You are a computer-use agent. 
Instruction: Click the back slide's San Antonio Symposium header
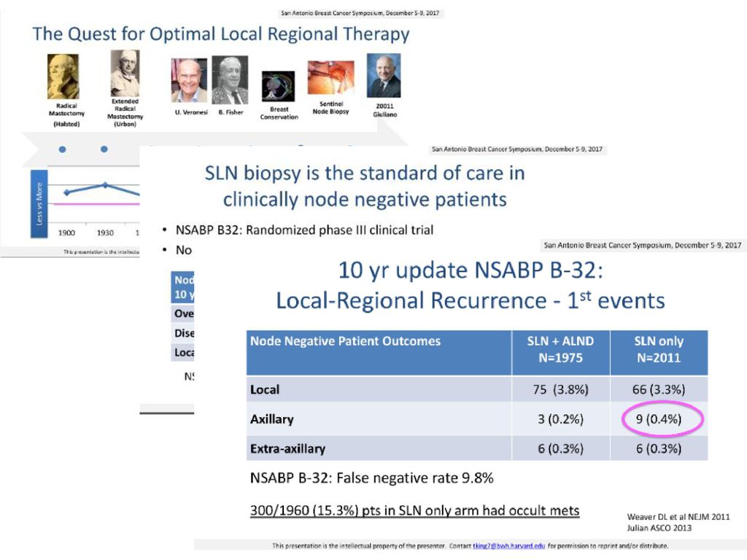point(360,13)
